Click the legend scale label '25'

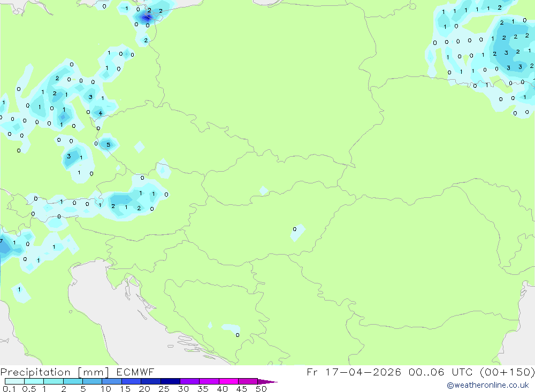pyautogui.click(x=164, y=389)
